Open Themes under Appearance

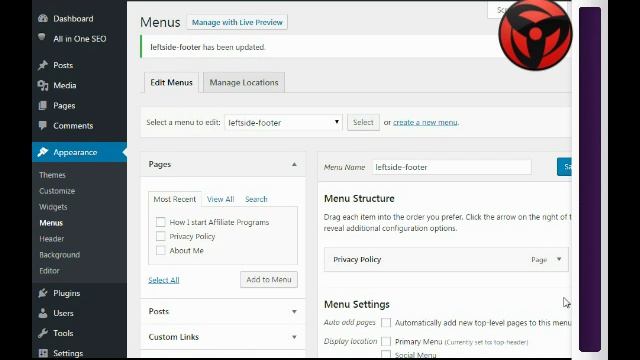(x=52, y=175)
